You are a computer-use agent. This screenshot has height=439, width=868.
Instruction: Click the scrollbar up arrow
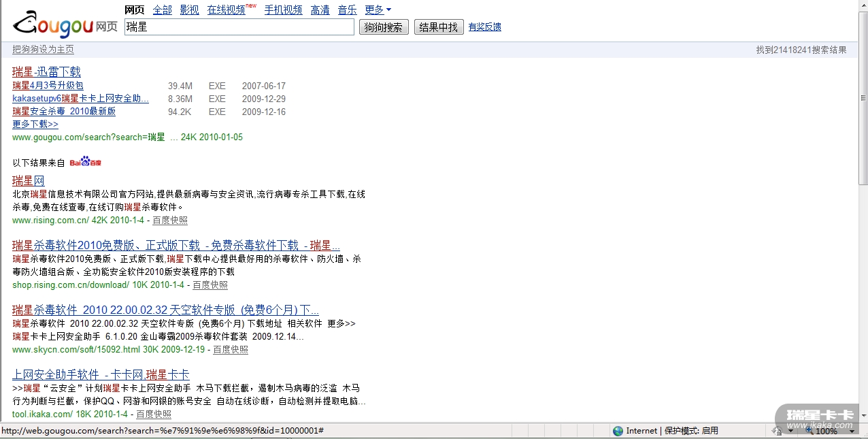pos(863,5)
